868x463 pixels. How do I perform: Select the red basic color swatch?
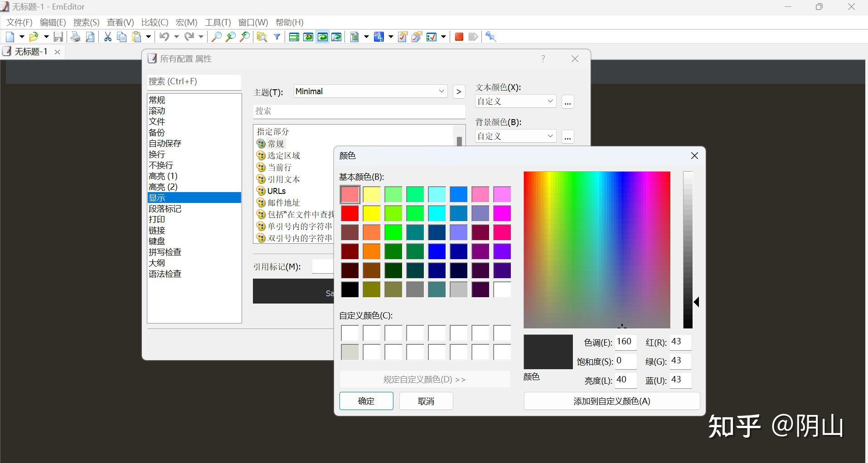(x=349, y=213)
